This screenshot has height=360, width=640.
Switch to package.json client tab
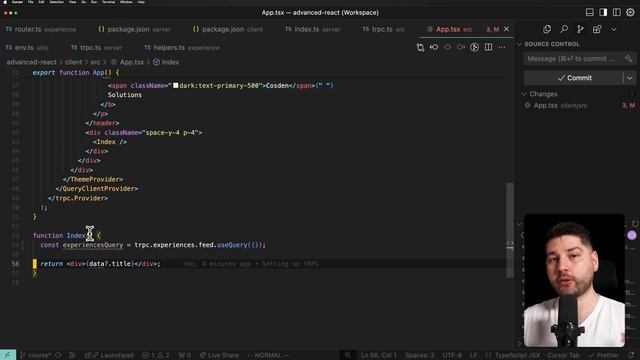click(x=228, y=29)
